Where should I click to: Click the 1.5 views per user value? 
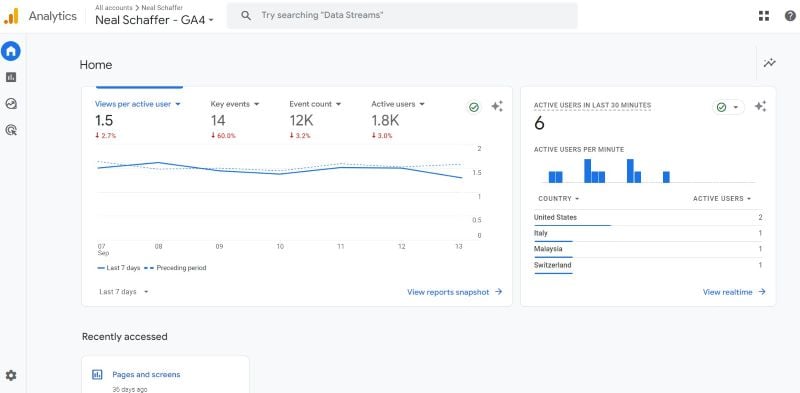(x=104, y=120)
